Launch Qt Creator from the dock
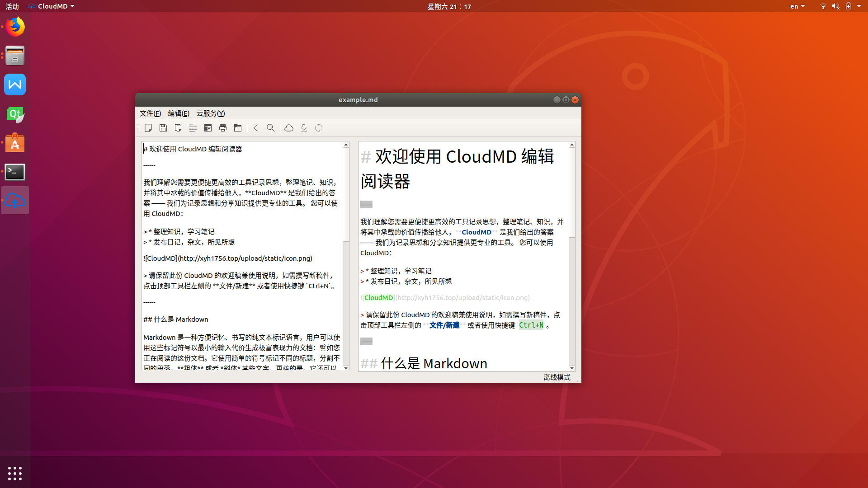 pyautogui.click(x=15, y=114)
